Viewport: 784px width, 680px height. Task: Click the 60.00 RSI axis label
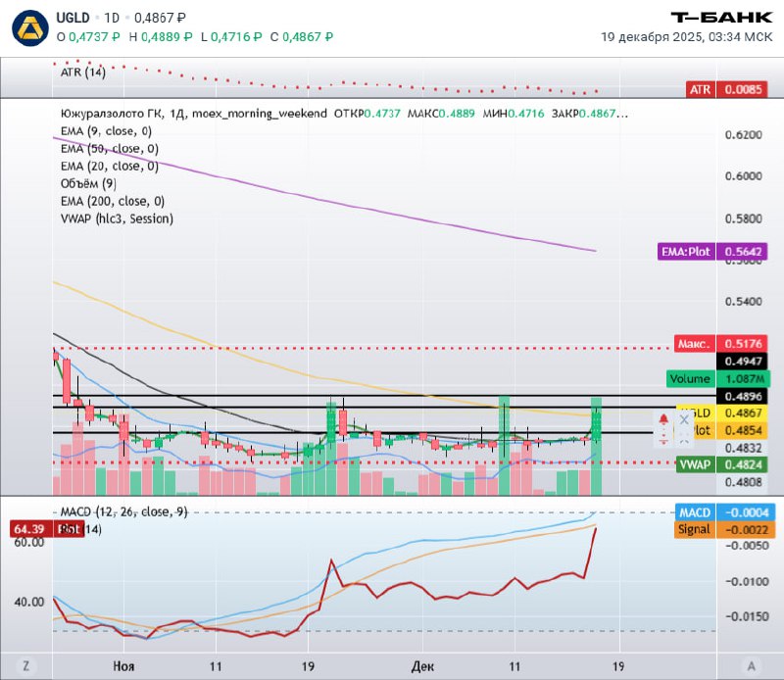[x=29, y=542]
